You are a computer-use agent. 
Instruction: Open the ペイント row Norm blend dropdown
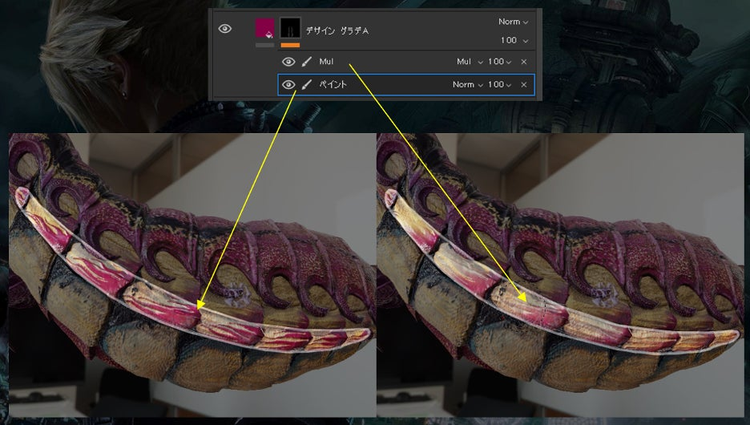point(467,85)
